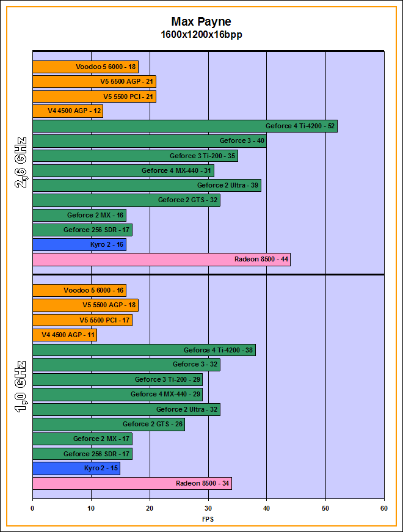Click the V4 4500 AGP - 12 bar
Screen dimensions: 403x532
coord(67,111)
